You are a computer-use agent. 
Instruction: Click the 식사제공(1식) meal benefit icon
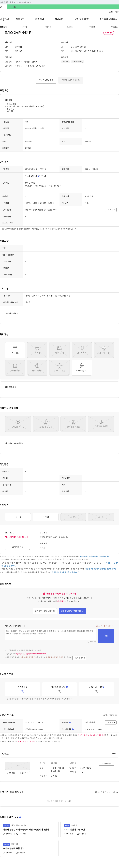[82, 368]
